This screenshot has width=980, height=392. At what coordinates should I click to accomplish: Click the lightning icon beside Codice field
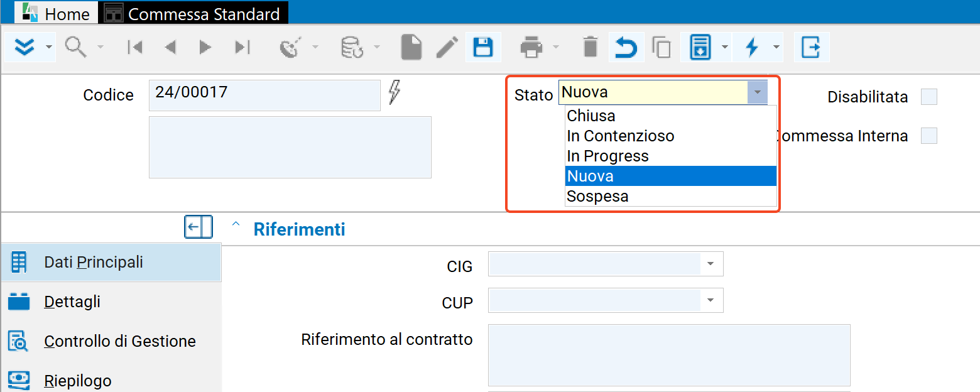(394, 92)
